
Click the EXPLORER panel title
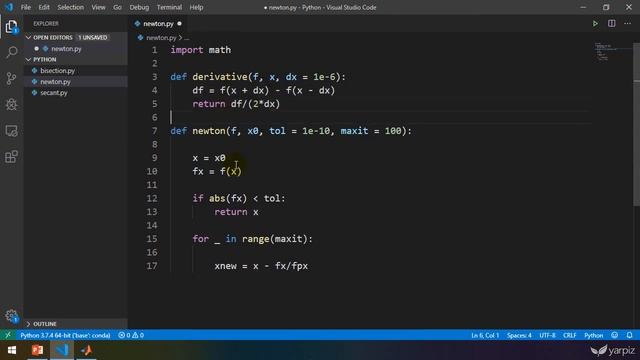46,24
